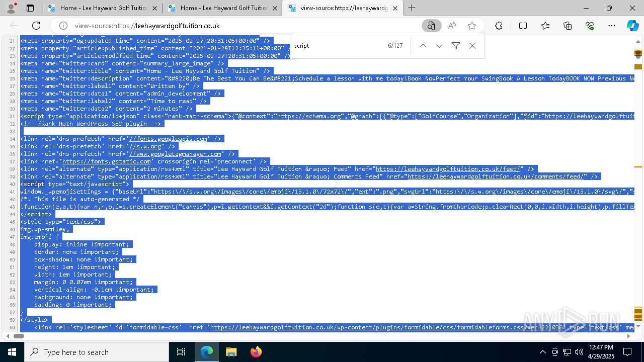Screen dimensions: 644x362
Task: Click the refresh page icon
Action: (x=36, y=26)
